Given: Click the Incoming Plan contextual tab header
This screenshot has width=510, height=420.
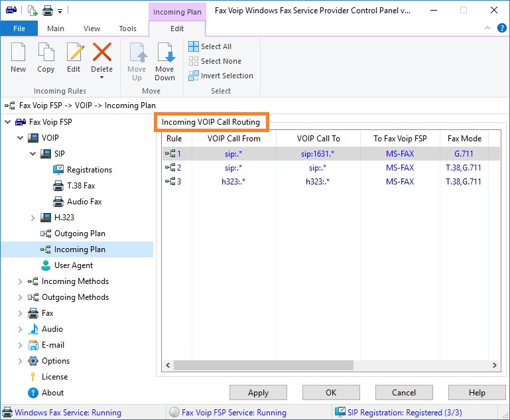Looking at the screenshot, I should click(177, 12).
